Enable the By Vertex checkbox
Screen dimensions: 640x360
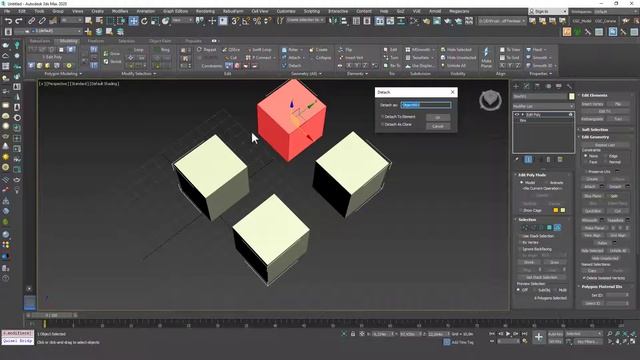click(x=520, y=242)
